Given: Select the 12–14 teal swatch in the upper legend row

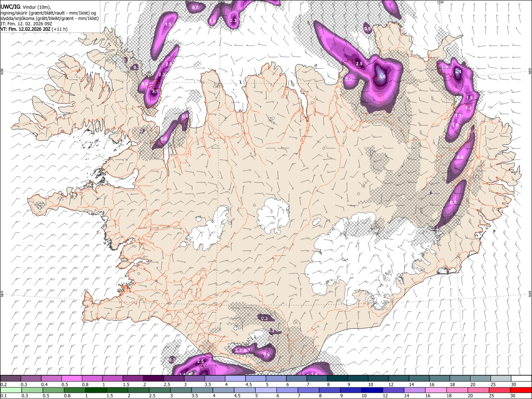Looking at the screenshot, I should click(x=399, y=378).
